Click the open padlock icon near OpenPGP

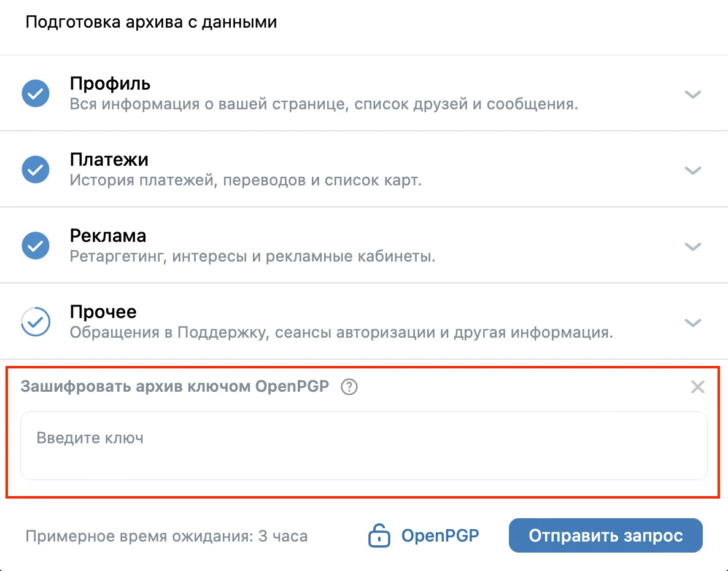(x=379, y=536)
